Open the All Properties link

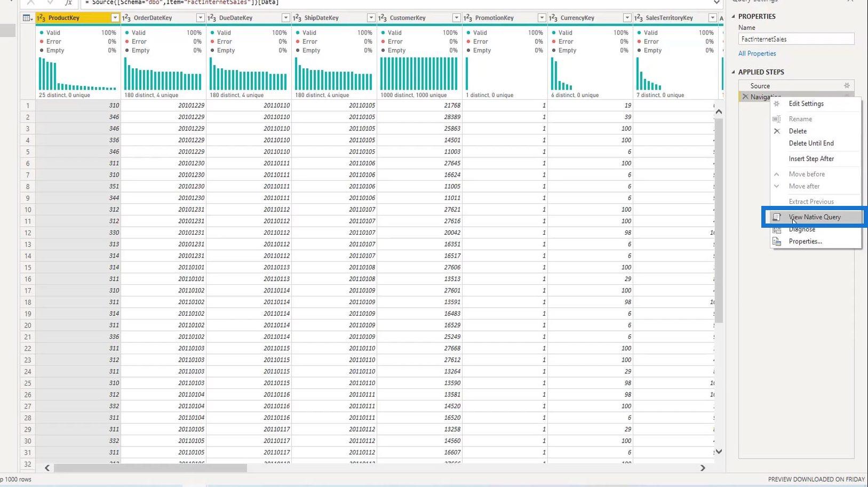coord(757,54)
